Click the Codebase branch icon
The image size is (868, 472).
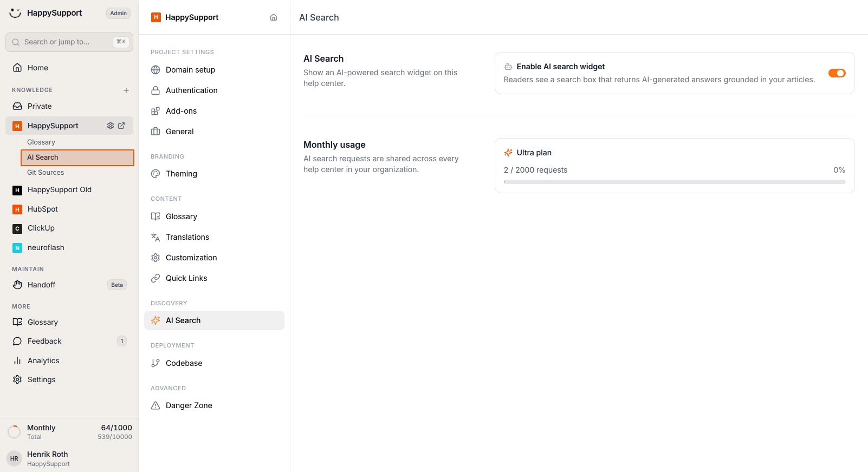pos(156,363)
